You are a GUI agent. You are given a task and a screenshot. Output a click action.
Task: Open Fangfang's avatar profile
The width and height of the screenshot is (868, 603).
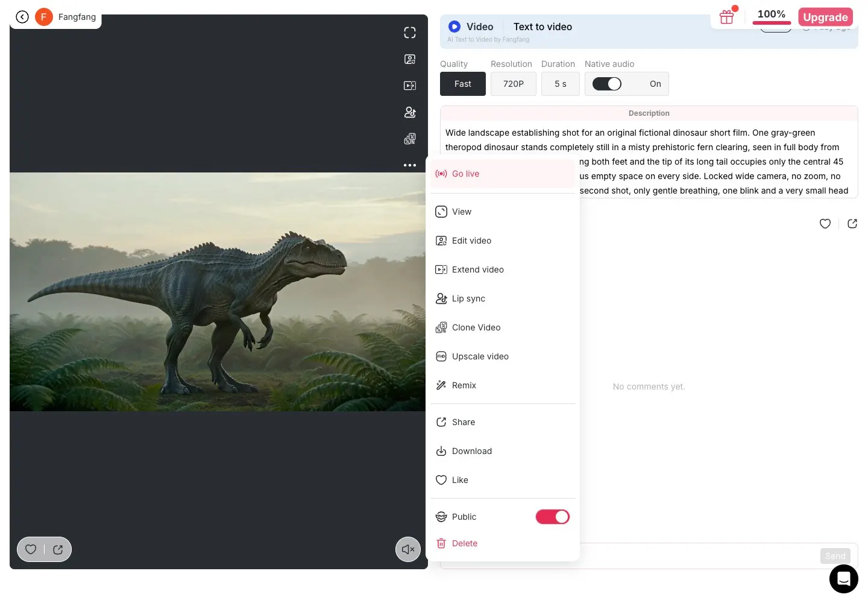pos(43,17)
